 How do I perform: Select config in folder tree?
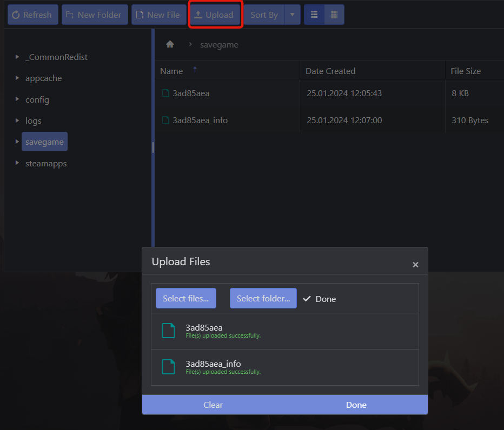point(37,100)
